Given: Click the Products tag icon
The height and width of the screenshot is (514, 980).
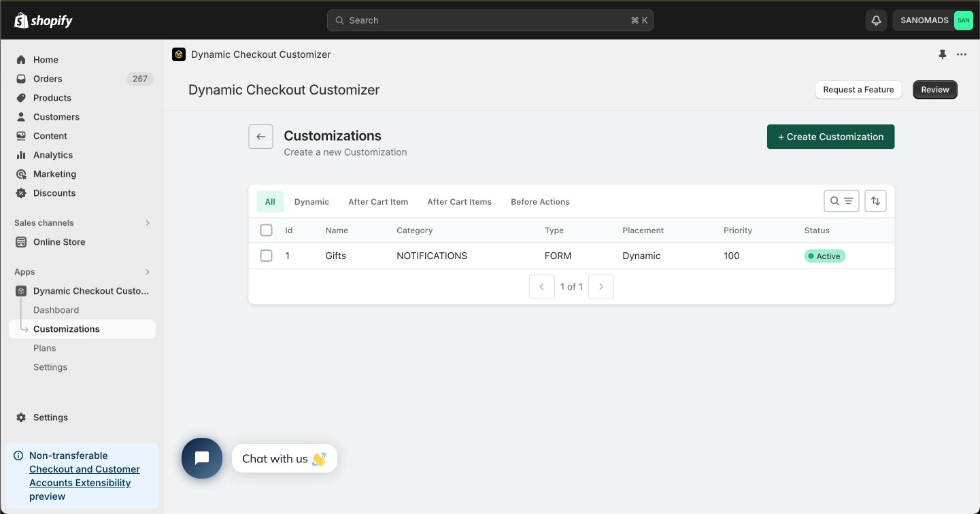Looking at the screenshot, I should pyautogui.click(x=21, y=98).
